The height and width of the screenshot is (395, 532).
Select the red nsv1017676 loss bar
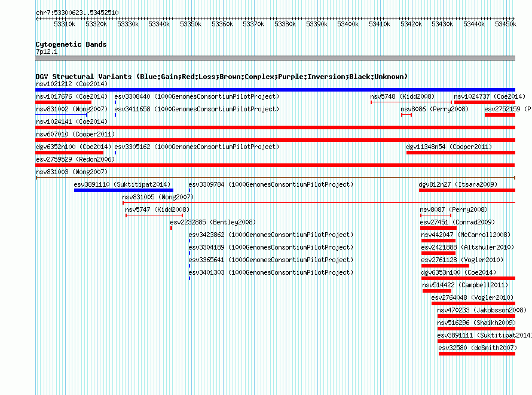tap(63, 102)
